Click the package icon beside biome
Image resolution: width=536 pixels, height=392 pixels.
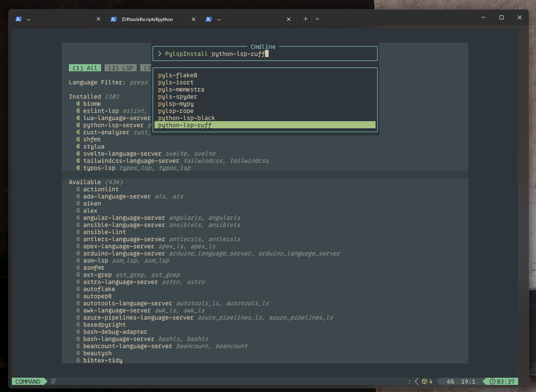pyautogui.click(x=78, y=103)
